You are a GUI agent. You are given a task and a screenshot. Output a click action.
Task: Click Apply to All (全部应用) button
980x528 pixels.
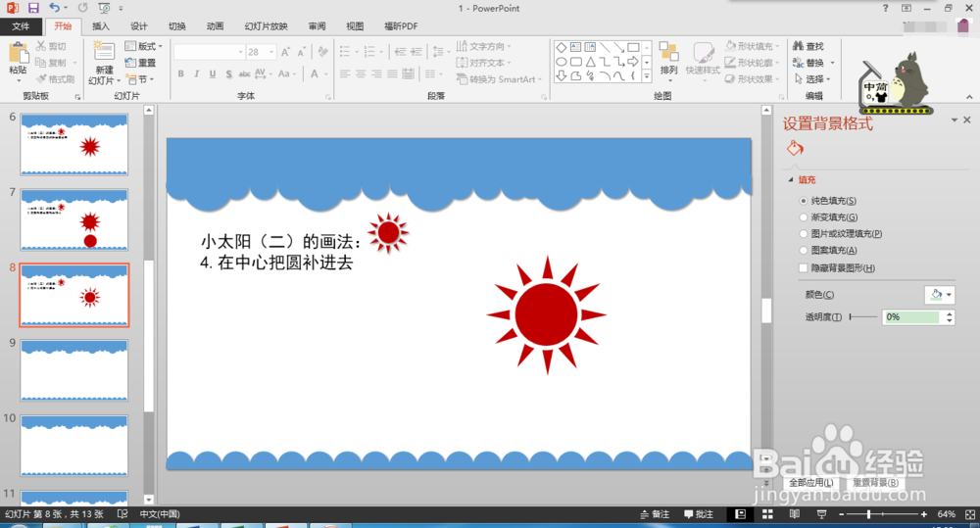pyautogui.click(x=810, y=482)
